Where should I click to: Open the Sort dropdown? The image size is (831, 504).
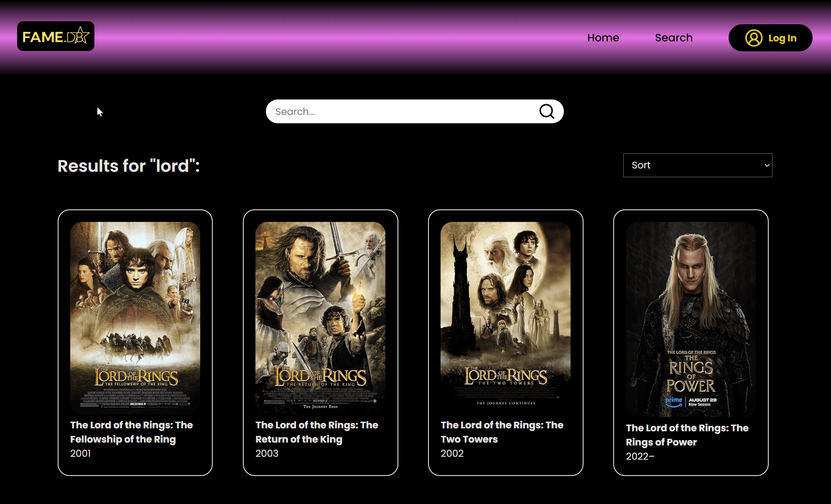(x=698, y=165)
